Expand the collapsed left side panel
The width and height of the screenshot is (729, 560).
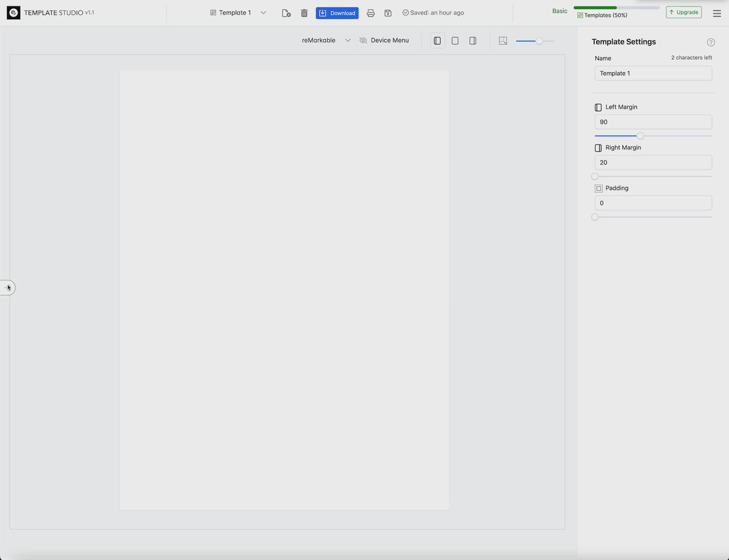tap(8, 288)
